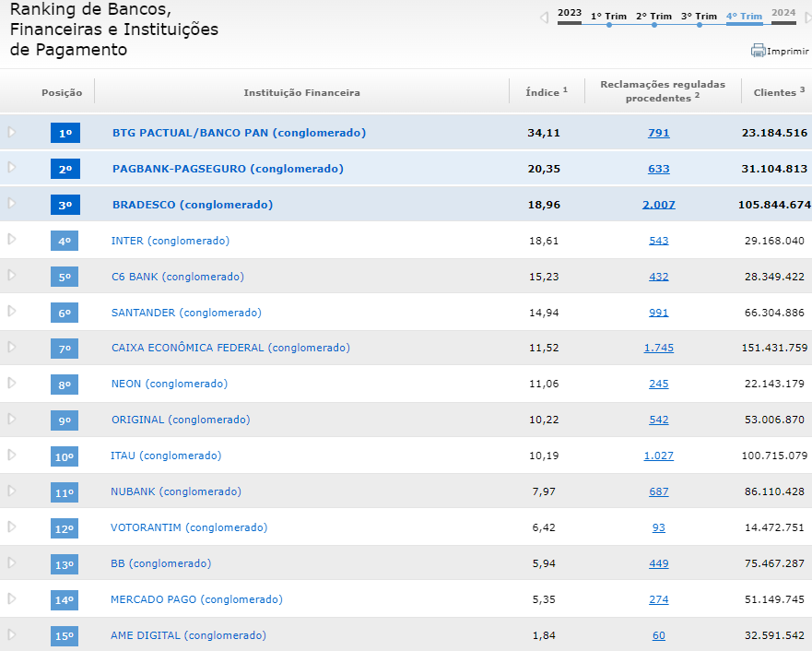Expand the ORIGINAL row details
812x651 pixels.
[12, 419]
